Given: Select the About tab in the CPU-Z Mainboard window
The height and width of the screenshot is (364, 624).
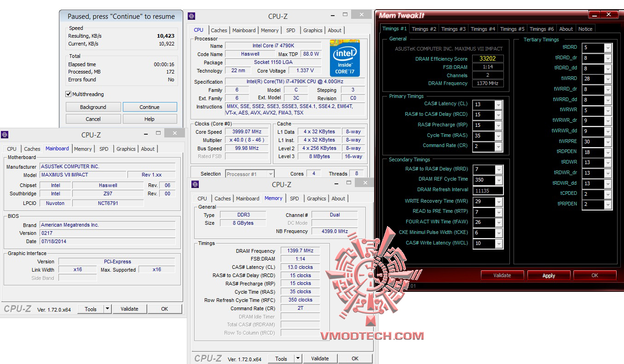Looking at the screenshot, I should pos(148,149).
